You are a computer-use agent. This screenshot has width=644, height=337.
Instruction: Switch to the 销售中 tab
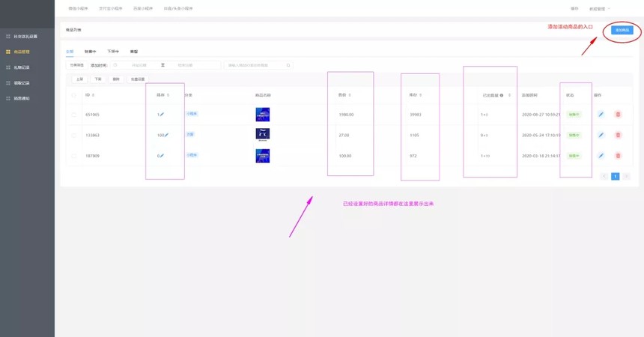pyautogui.click(x=90, y=52)
